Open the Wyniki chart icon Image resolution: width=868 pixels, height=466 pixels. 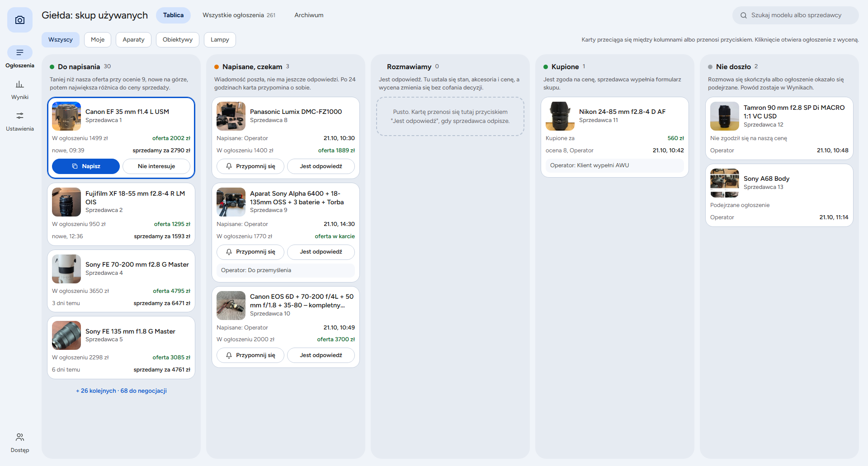(x=20, y=85)
